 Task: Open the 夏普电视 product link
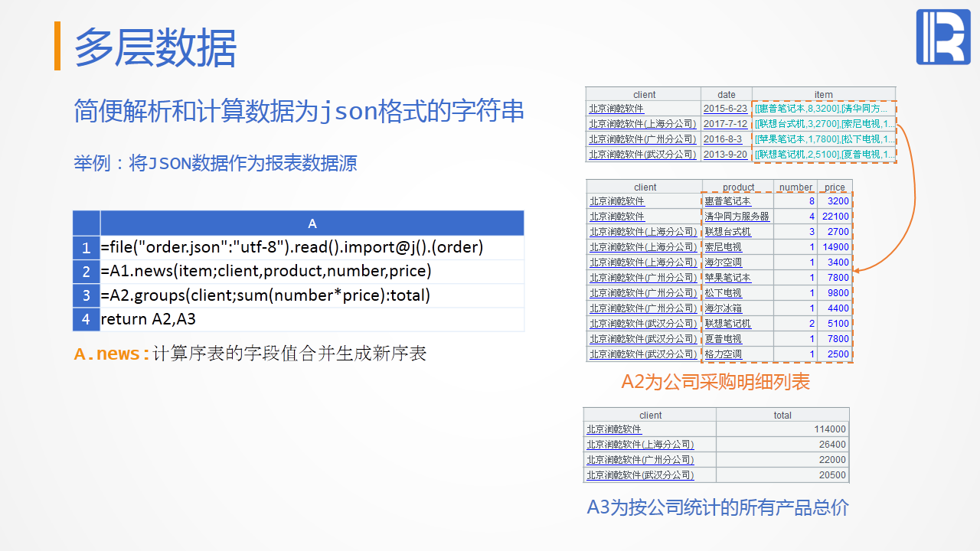(724, 339)
